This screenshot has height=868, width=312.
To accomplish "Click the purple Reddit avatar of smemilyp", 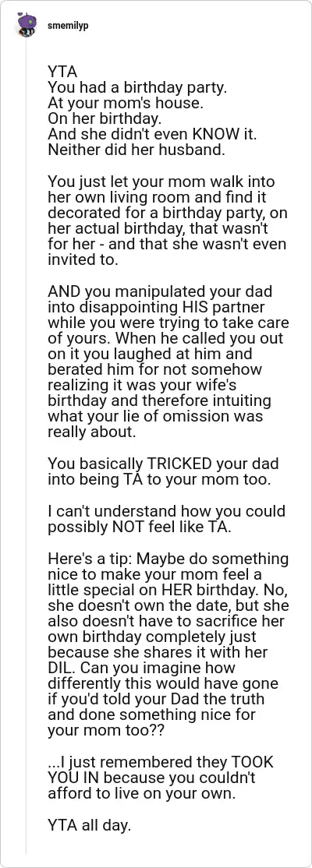I will point(26,26).
